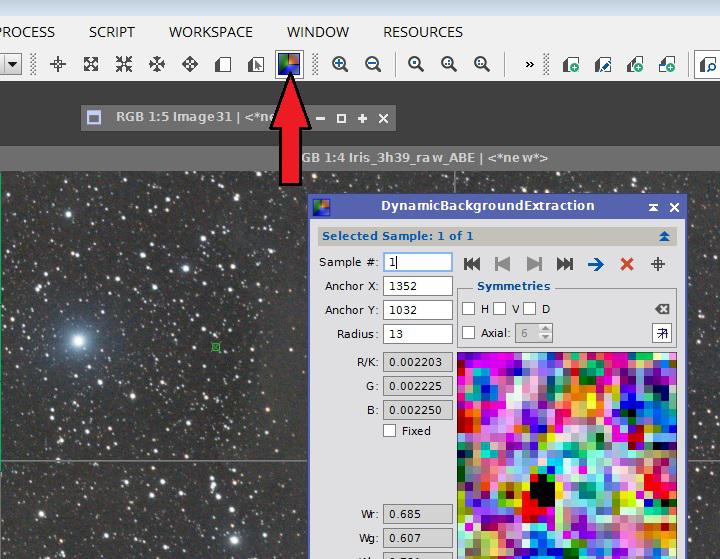Image resolution: width=720 pixels, height=559 pixels.
Task: Enable the H symmetry checkbox
Action: click(x=468, y=309)
